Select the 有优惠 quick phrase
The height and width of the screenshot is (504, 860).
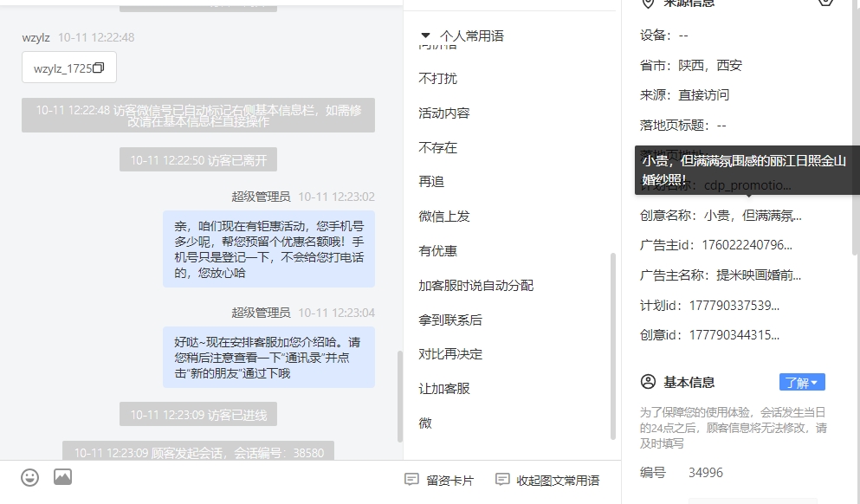coord(437,250)
